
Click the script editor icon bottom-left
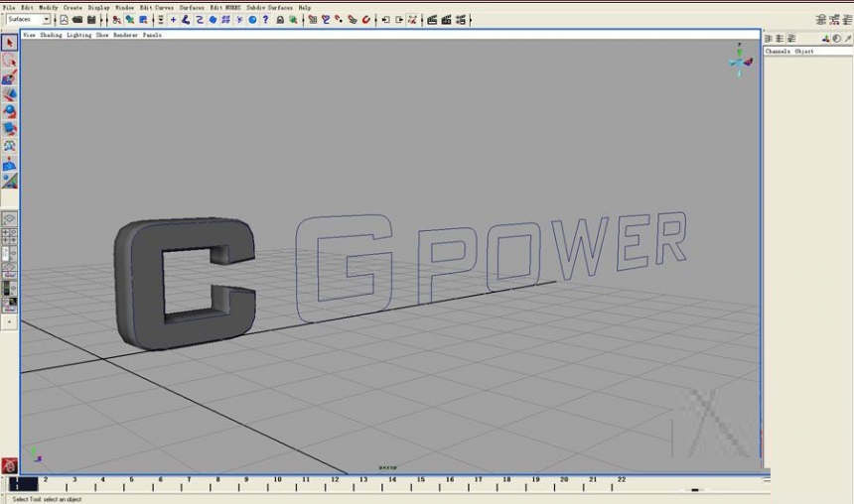coord(9,466)
